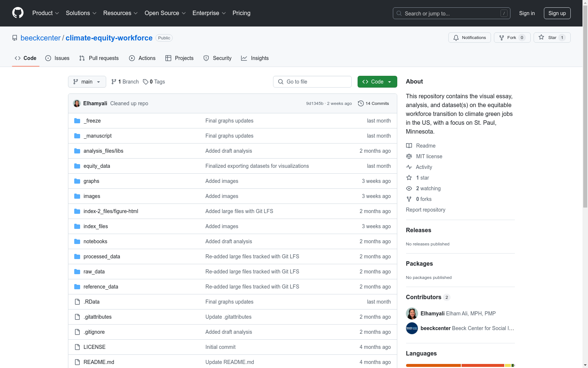Star the climate-equity-workforce repository
Viewport: 588px width, 368px height.
[552, 38]
